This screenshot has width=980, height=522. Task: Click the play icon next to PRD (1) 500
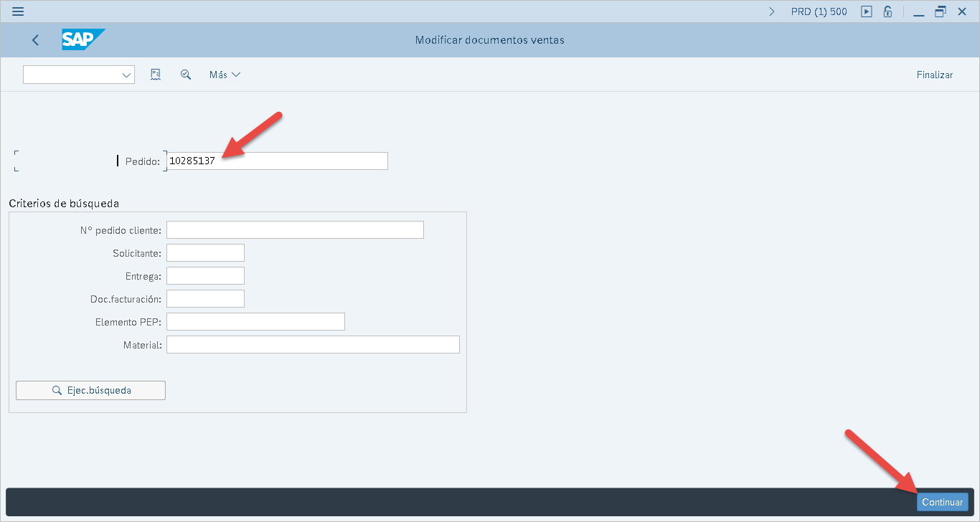867,11
